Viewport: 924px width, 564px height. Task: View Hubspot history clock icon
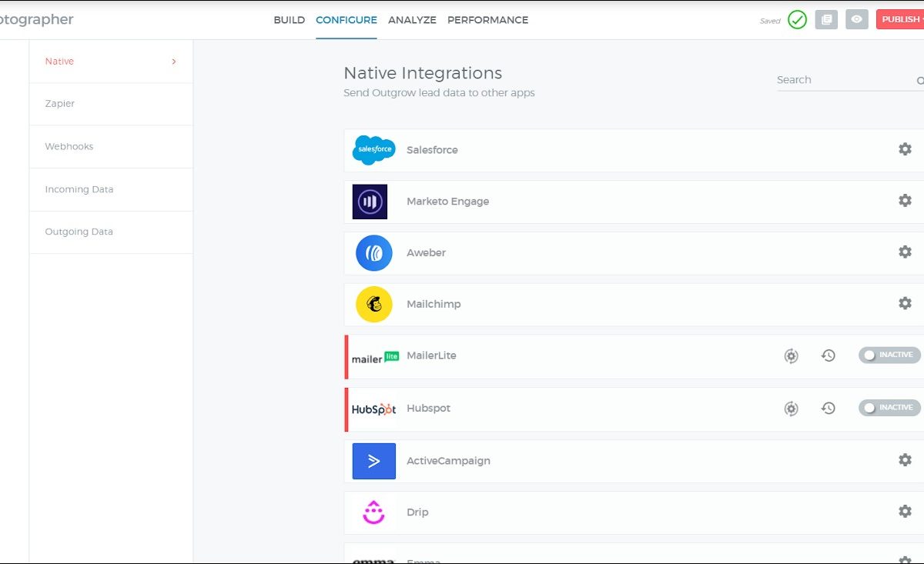(x=828, y=409)
